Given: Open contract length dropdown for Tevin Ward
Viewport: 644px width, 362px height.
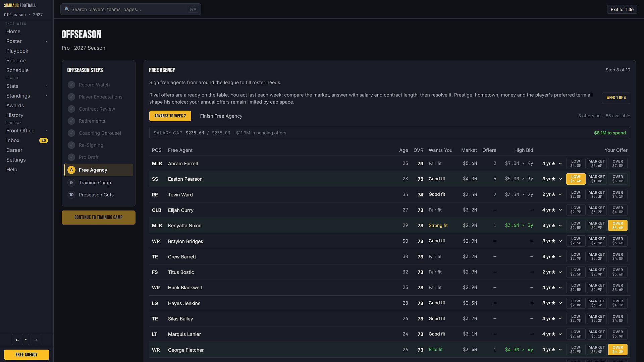Looking at the screenshot, I should 552,195.
